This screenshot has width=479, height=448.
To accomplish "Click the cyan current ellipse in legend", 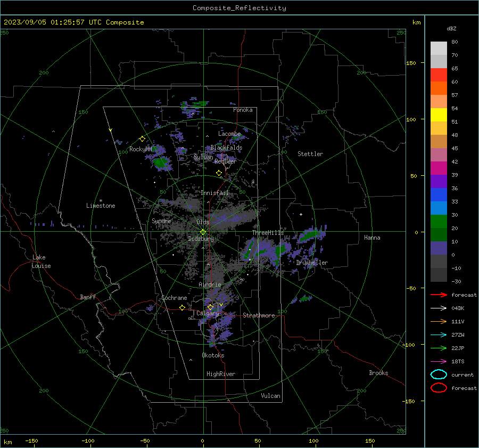I will (439, 374).
